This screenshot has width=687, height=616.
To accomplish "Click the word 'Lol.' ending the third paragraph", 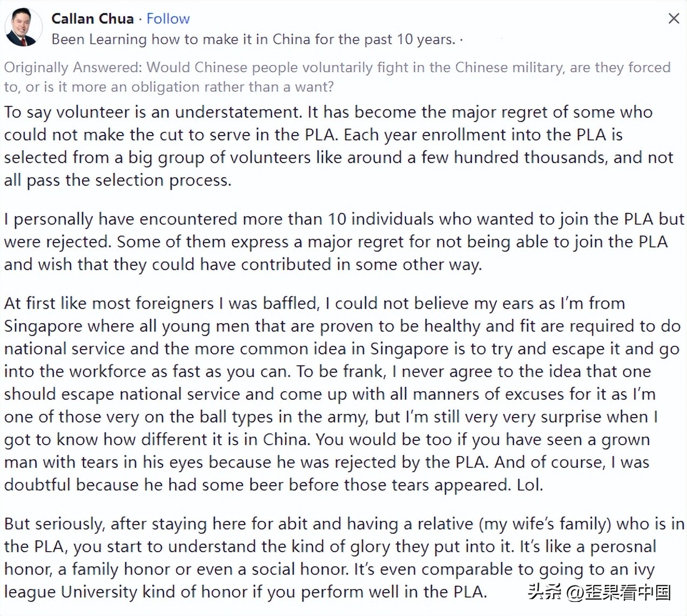I will coord(530,485).
